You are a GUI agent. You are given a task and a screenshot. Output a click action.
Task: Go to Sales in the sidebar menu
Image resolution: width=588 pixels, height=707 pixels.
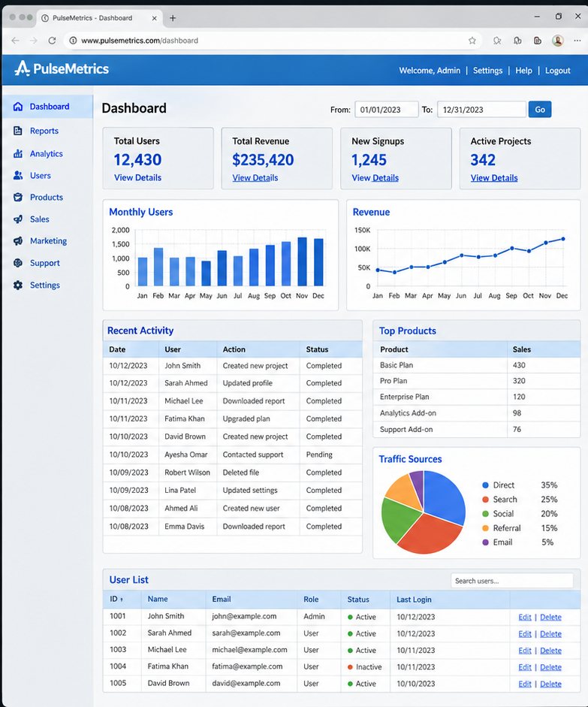click(x=40, y=219)
